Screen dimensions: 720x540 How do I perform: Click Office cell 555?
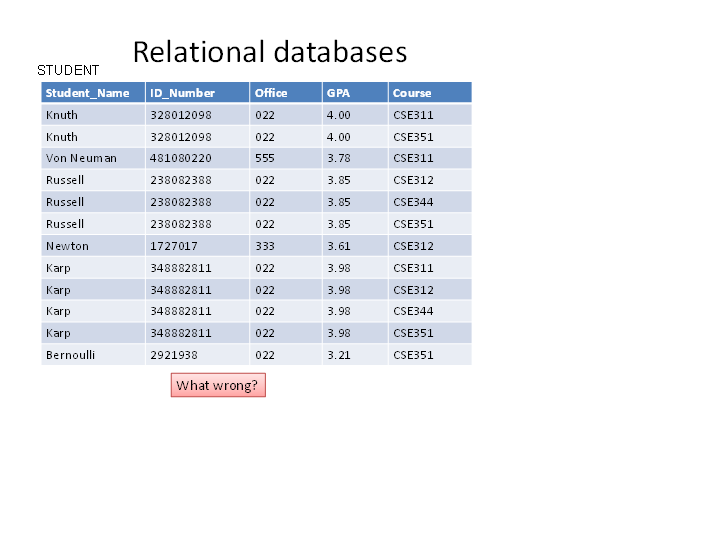coord(286,158)
